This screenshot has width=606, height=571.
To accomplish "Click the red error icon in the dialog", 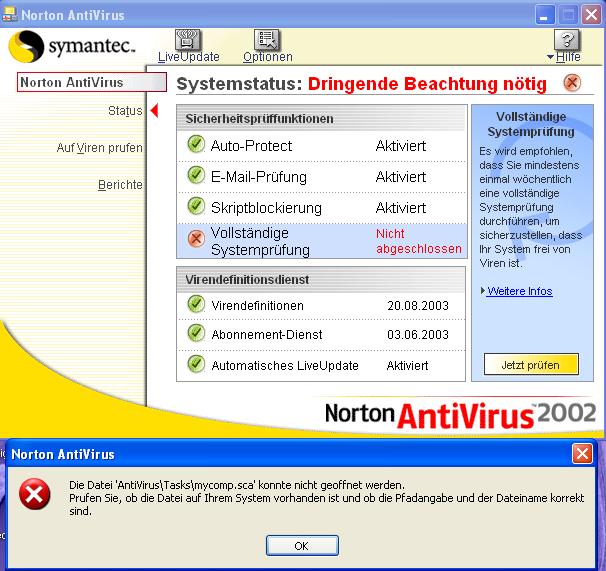I will [x=34, y=494].
